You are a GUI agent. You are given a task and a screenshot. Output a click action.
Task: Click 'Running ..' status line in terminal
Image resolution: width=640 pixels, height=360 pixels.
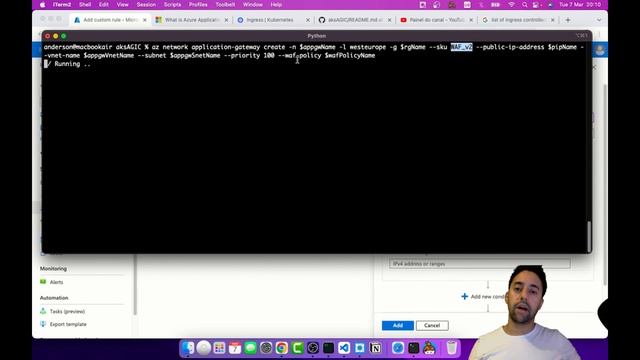tap(67, 64)
